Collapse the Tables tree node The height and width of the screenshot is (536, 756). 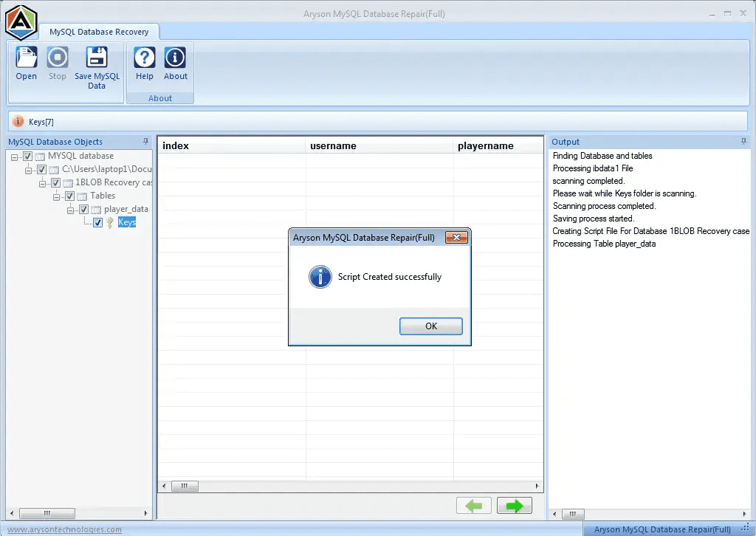[56, 196]
